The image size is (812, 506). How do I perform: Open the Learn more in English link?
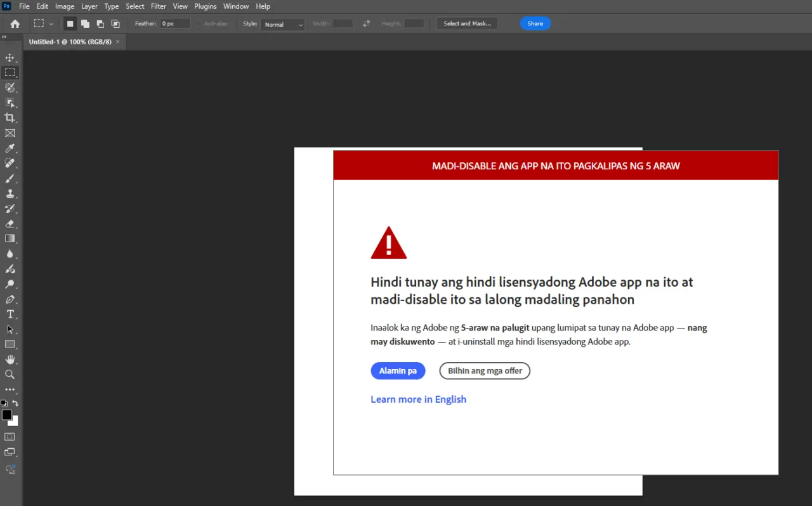419,399
